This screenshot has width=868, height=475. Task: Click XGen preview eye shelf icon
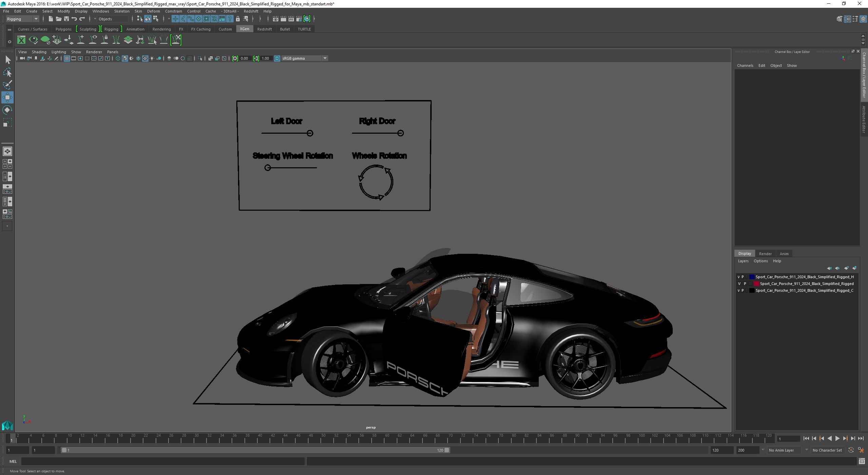33,40
